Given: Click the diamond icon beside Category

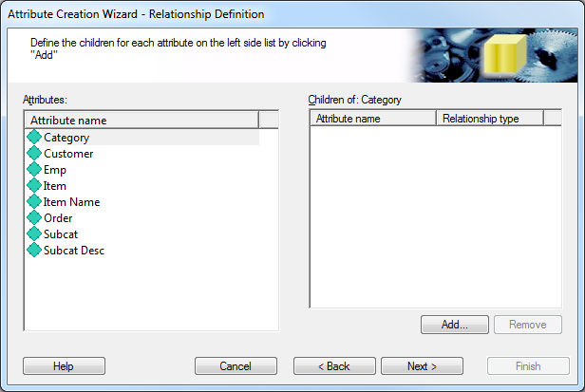Looking at the screenshot, I should click(x=35, y=138).
